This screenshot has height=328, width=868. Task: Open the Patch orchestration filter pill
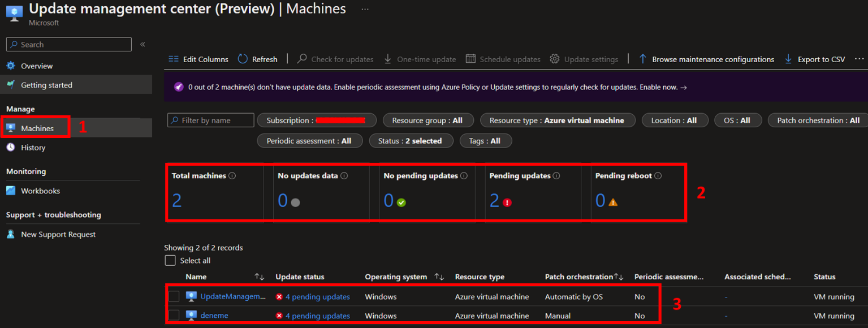[x=818, y=120]
